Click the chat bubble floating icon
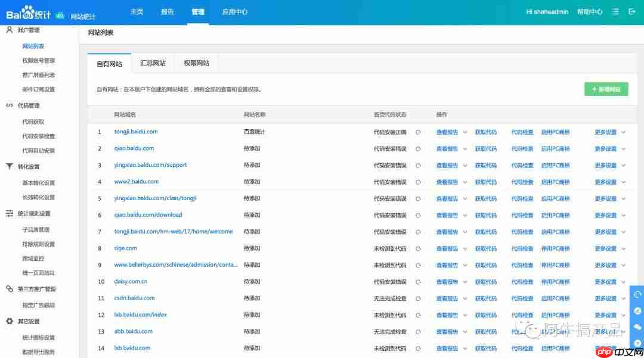Screen dimensions: 644x358 (637, 327)
